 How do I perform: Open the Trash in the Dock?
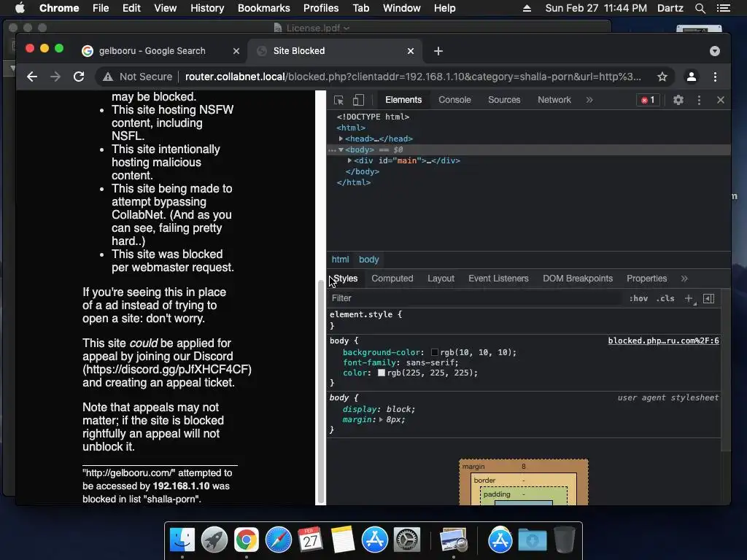tap(565, 540)
